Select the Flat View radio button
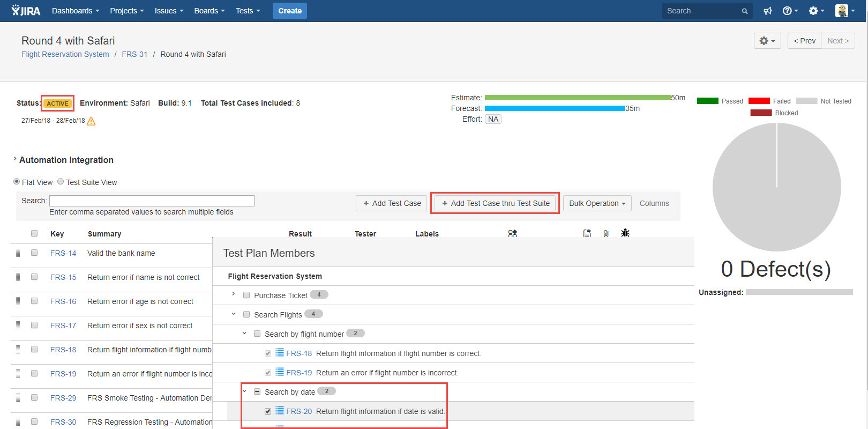Viewport: 868px width, 429px height. [17, 181]
